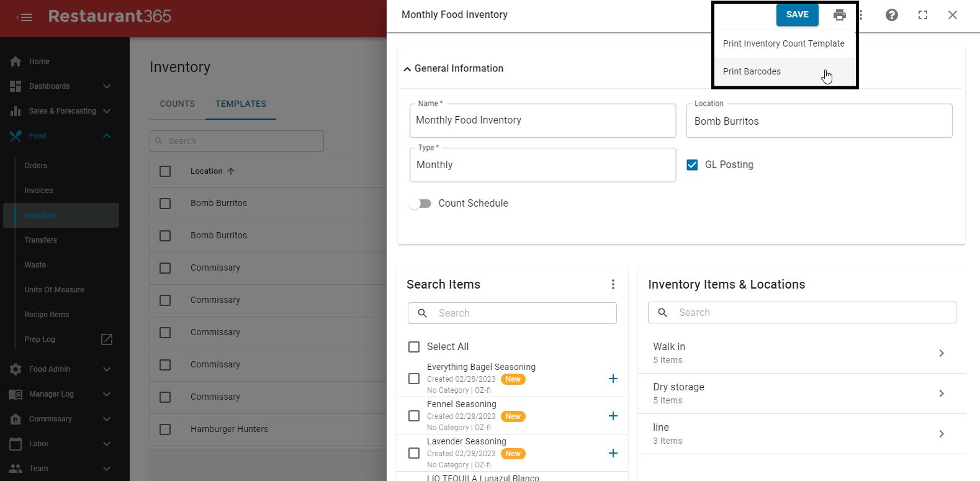Screen dimensions: 980x481
Task: Check the Fennel Seasoning checkbox
Action: point(414,416)
